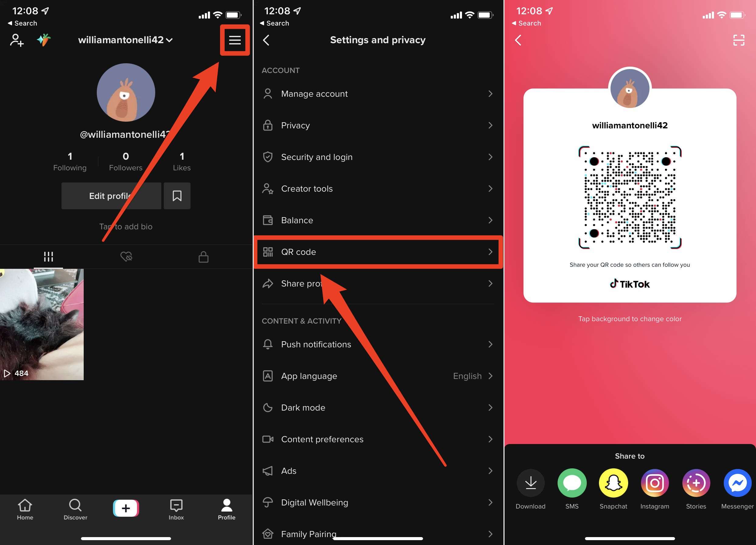Select the Creator tools menu item
This screenshot has width=756, height=545.
point(378,188)
